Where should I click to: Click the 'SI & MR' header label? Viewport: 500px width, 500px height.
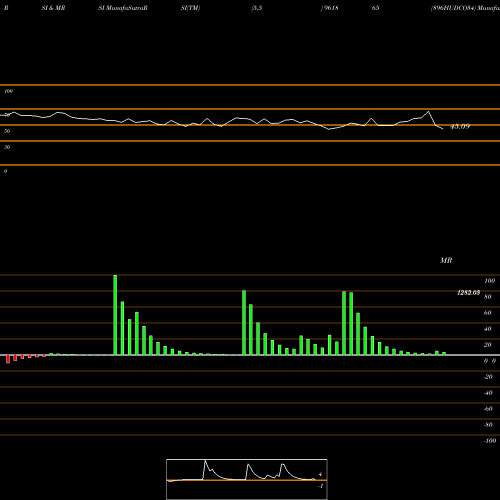[x=53, y=8]
